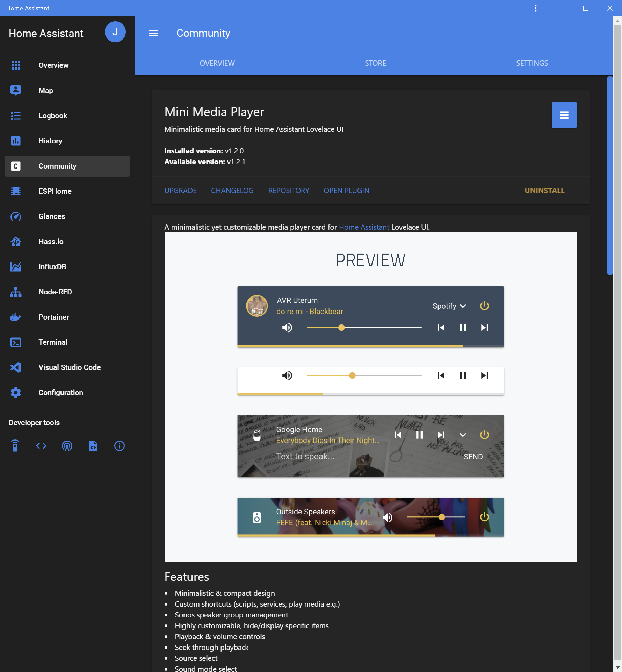Adjust the Outside Speakers volume slider

[x=436, y=517]
